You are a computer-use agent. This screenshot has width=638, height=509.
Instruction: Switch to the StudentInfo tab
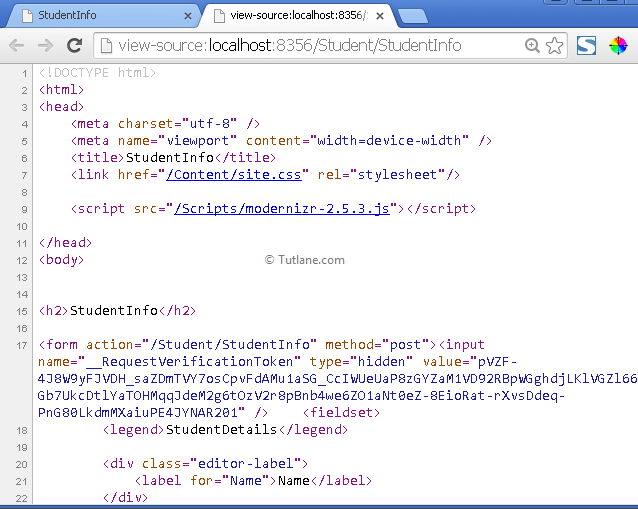pyautogui.click(x=104, y=15)
